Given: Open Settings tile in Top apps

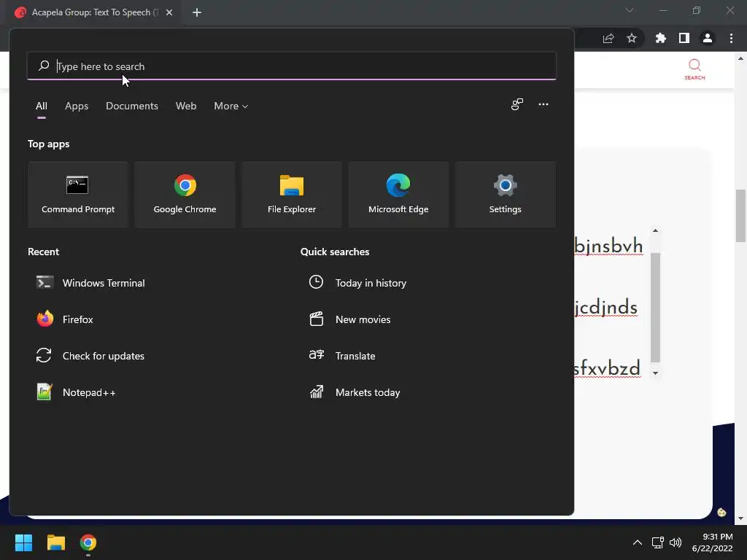Looking at the screenshot, I should (x=505, y=195).
